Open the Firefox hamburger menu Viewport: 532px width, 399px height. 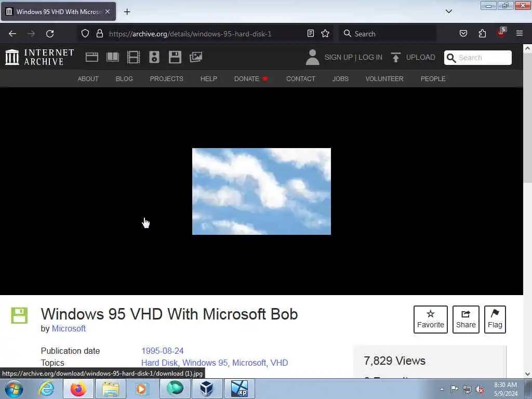pos(520,33)
